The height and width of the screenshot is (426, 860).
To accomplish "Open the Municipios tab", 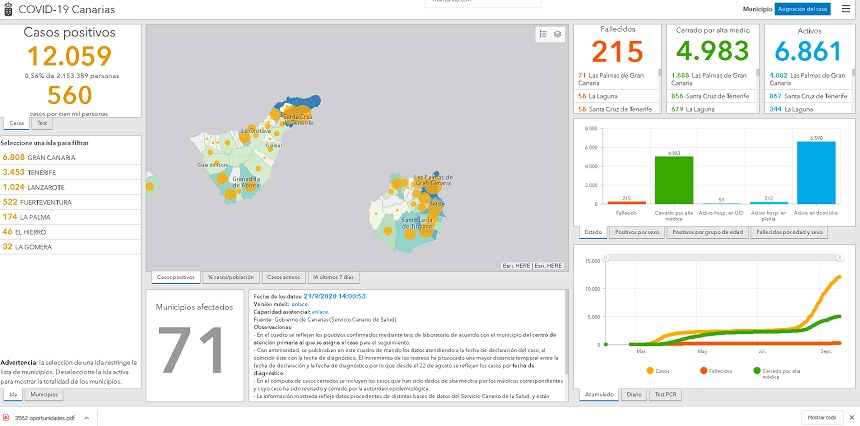I will tap(43, 395).
